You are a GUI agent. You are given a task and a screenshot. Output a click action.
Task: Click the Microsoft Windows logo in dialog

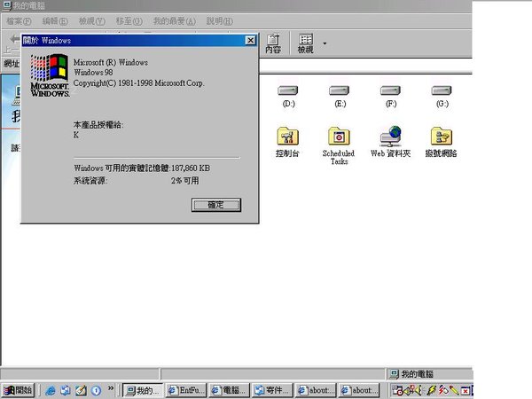coord(50,75)
